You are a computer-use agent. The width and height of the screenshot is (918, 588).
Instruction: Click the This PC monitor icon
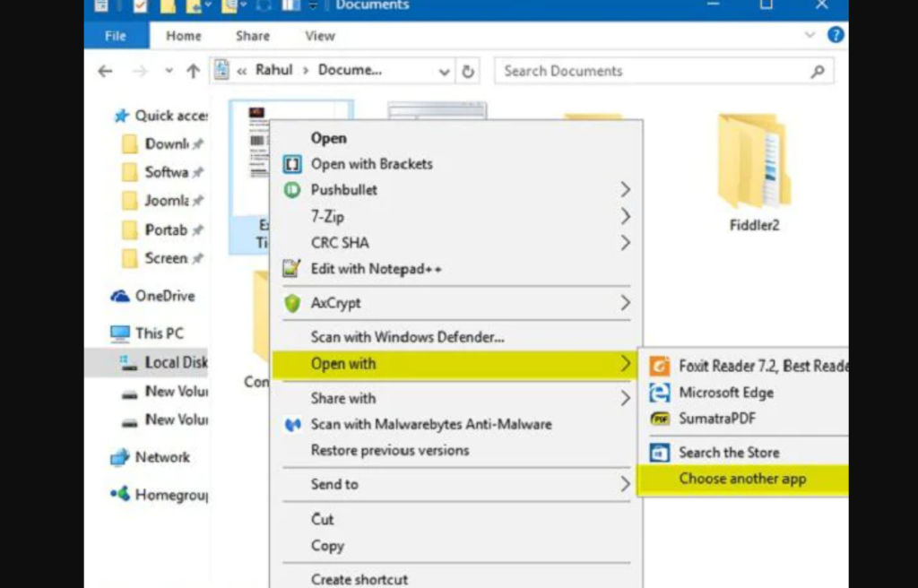tap(120, 333)
